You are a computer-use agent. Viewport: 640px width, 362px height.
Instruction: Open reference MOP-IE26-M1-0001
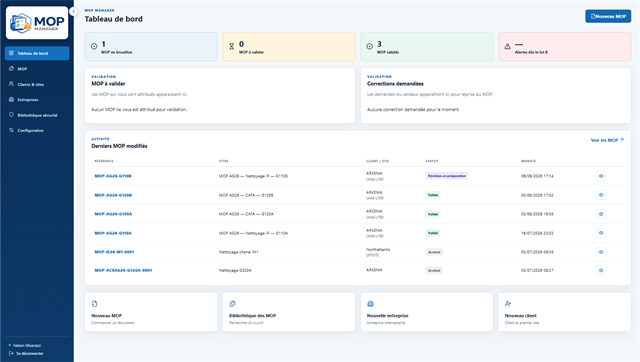114,252
